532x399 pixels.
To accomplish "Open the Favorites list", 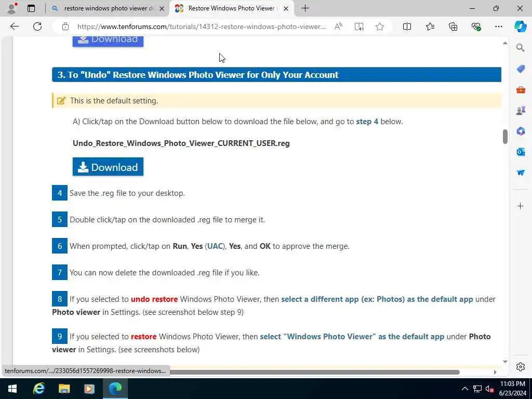I will [430, 26].
